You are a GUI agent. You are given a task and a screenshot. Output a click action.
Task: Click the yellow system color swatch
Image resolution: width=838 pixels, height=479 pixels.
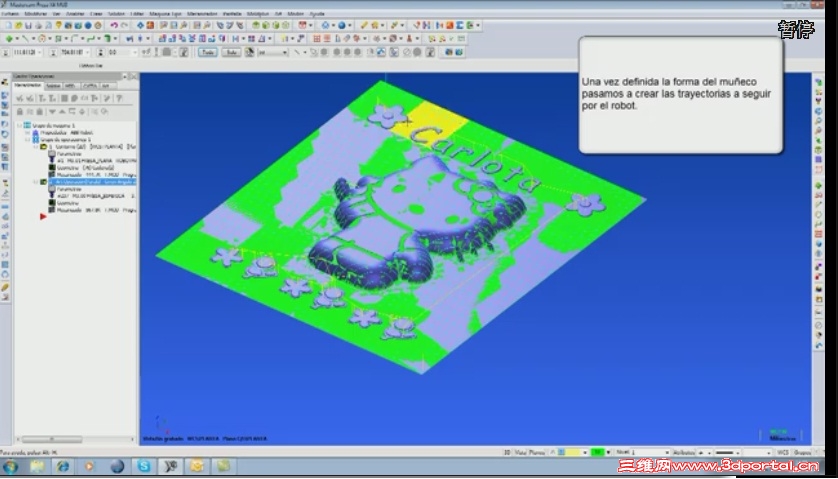573,452
